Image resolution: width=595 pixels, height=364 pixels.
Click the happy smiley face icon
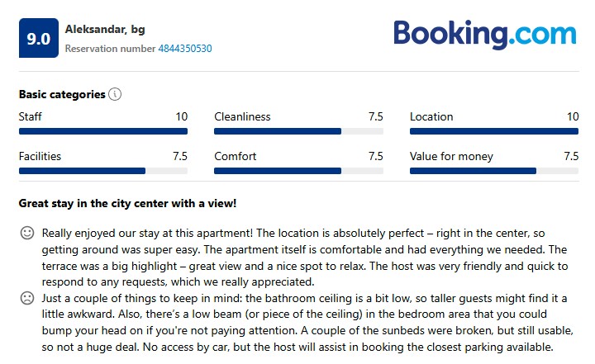click(27, 234)
